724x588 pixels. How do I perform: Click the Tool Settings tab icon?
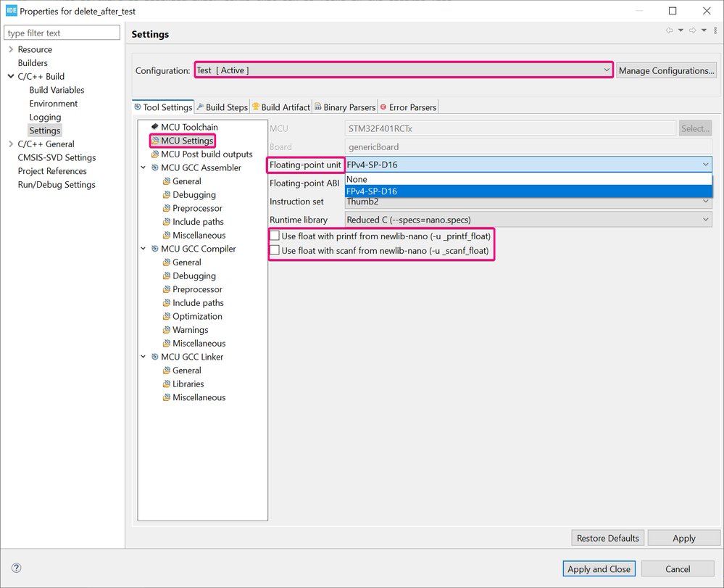[138, 107]
